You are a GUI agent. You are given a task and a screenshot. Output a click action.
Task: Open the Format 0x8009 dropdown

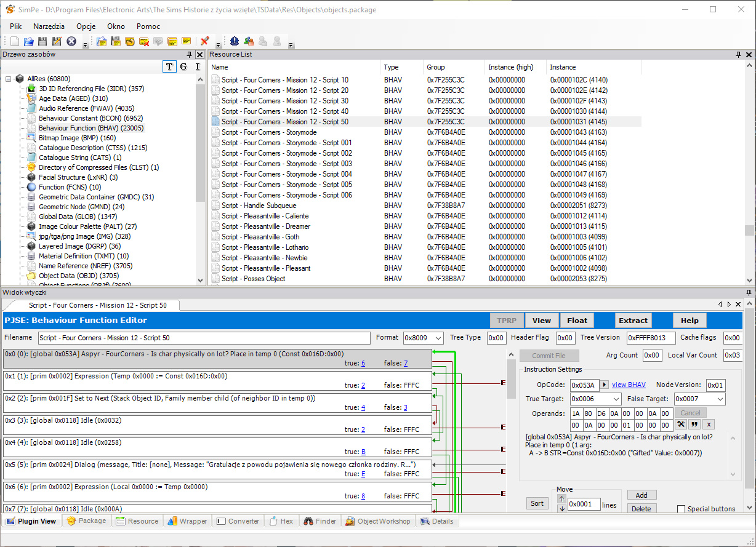[438, 338]
